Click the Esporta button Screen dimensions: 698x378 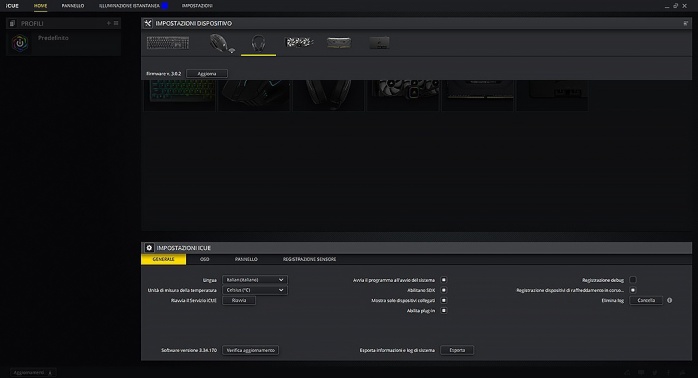(457, 350)
